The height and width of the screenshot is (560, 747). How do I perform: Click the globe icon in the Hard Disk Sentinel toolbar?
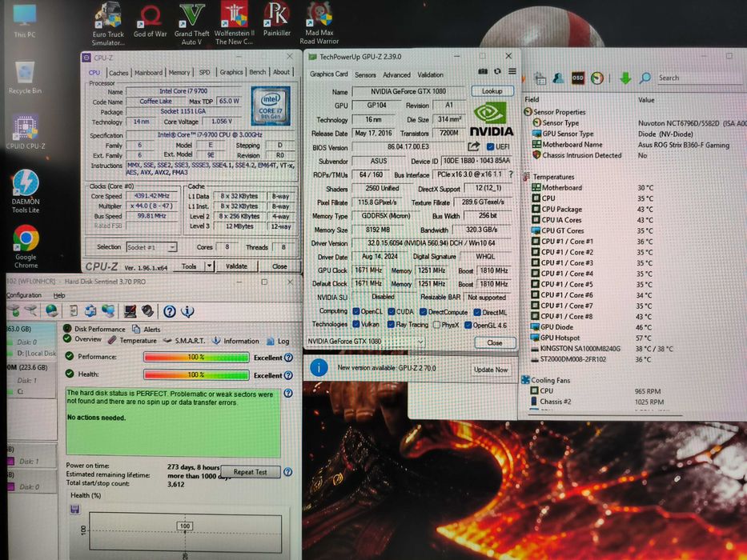(x=51, y=311)
